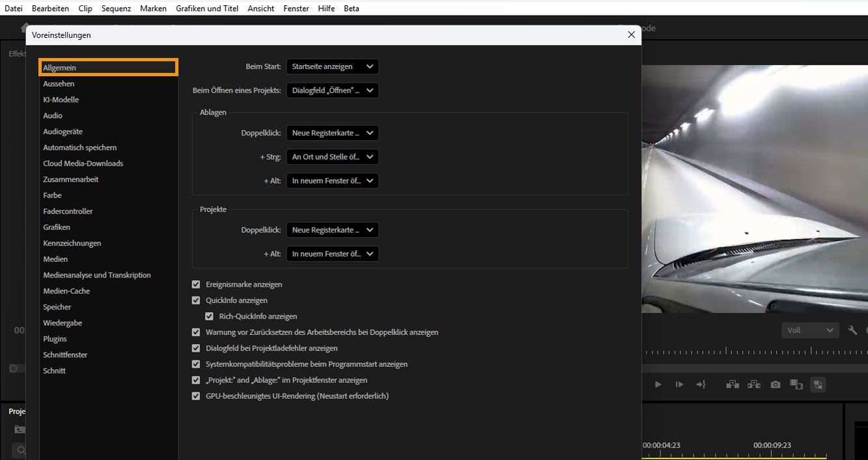This screenshot has height=460, width=868.
Task: Disable Rich-QuickInfo anzeigen
Action: (209, 317)
